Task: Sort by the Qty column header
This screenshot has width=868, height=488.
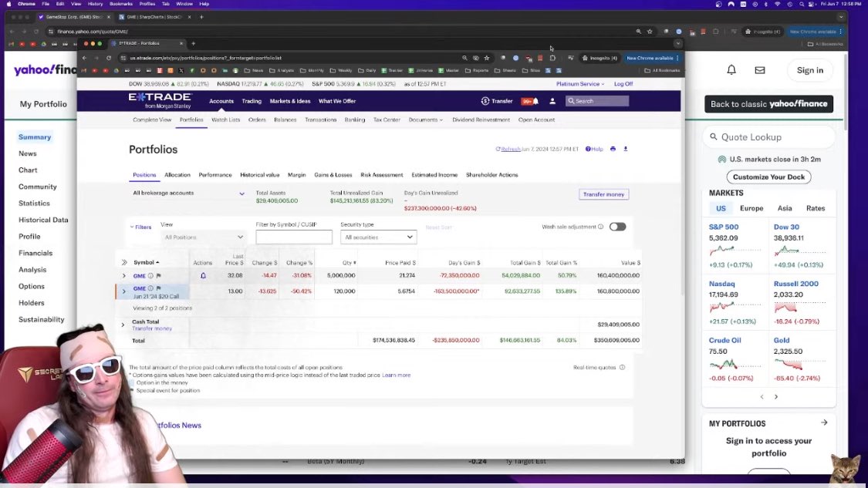Action: click(349, 263)
